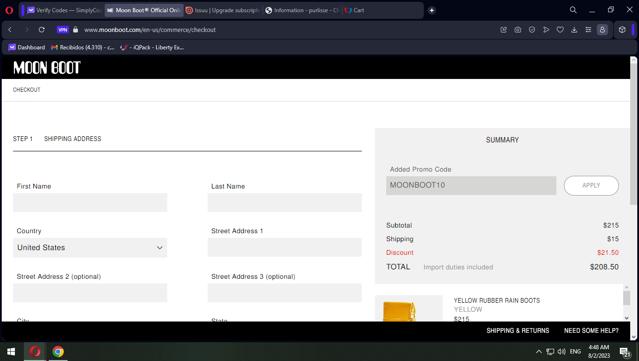Switch to the Cart tab
The image size is (639, 361).
point(355,11)
